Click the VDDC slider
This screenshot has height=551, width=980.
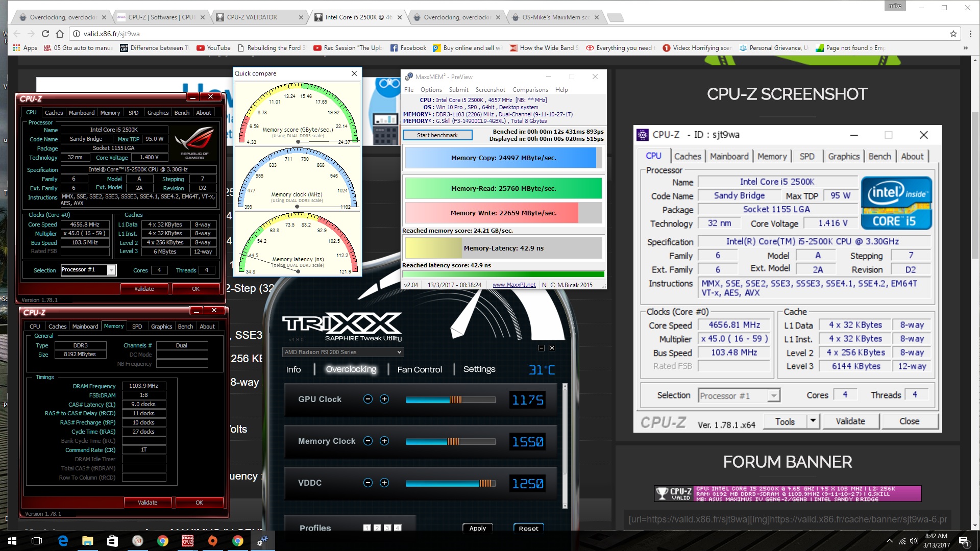pyautogui.click(x=451, y=483)
